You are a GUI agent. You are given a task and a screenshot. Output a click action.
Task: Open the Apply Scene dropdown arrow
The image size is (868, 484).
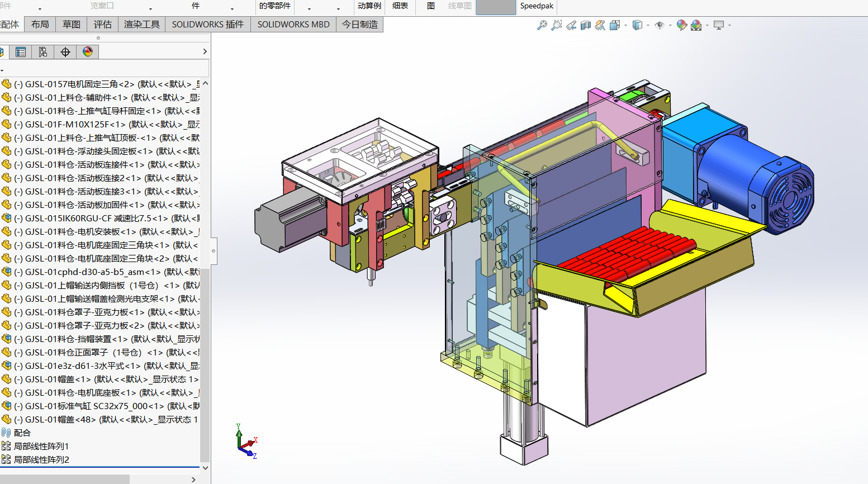(x=707, y=25)
